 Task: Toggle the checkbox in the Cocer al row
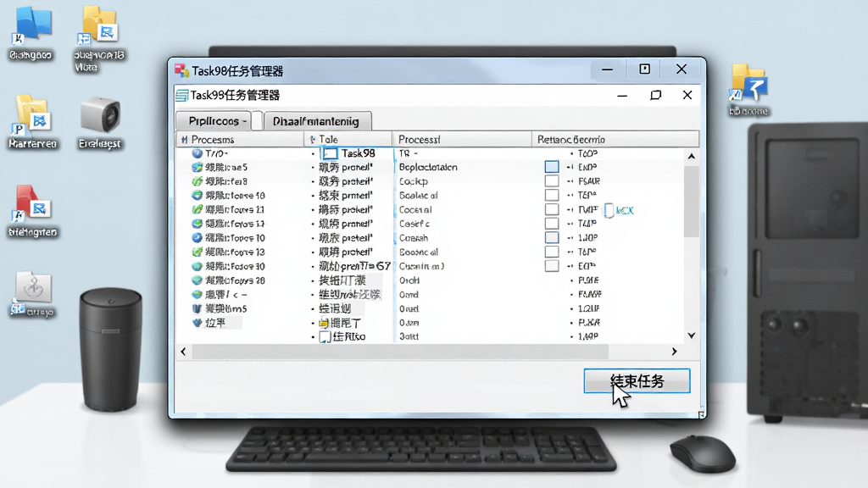click(551, 209)
